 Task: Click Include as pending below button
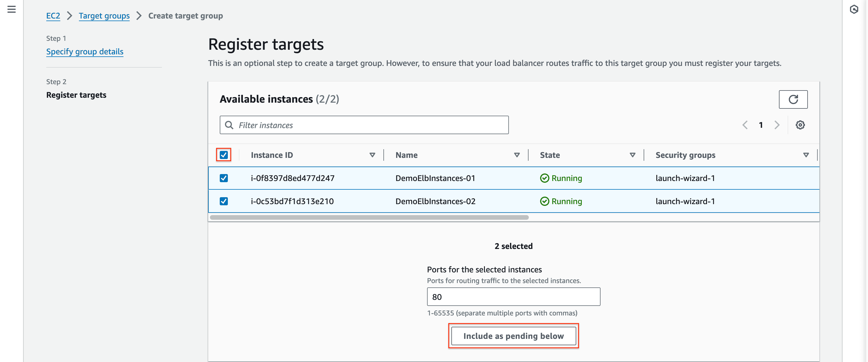[513, 336]
